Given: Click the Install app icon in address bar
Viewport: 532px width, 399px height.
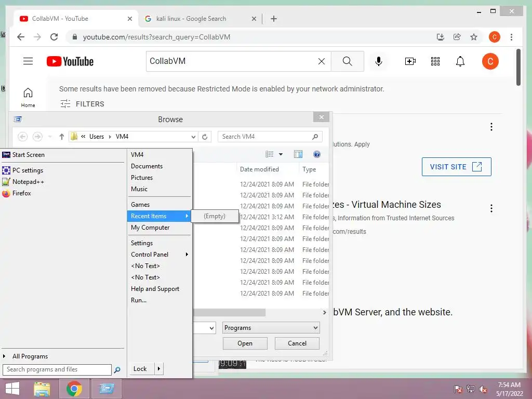Looking at the screenshot, I should click(441, 37).
